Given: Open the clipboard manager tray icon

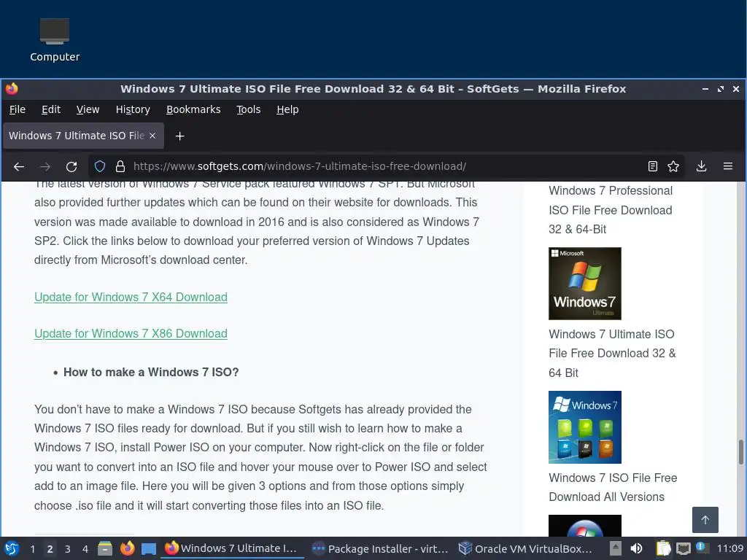Looking at the screenshot, I should click(663, 548).
